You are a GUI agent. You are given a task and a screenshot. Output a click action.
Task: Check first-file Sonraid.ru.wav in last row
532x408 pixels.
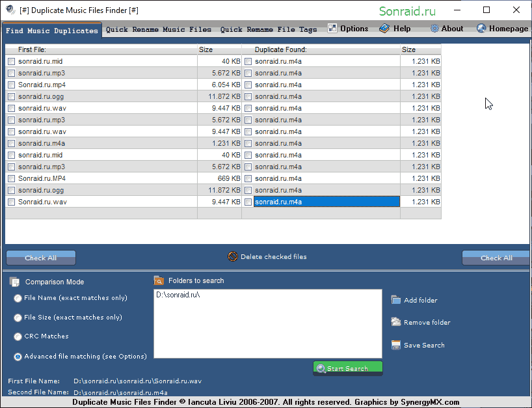pos(12,202)
